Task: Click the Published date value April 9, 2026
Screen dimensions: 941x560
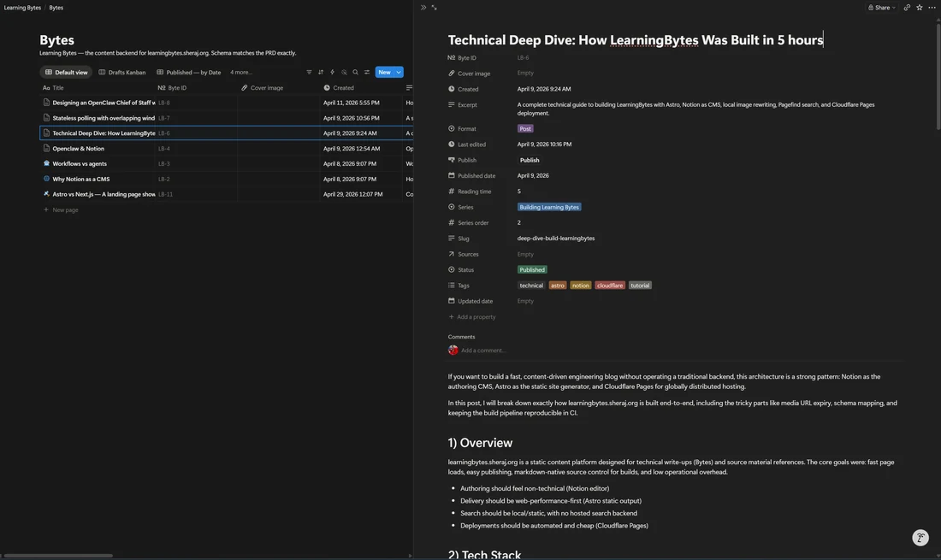Action: [x=533, y=175]
